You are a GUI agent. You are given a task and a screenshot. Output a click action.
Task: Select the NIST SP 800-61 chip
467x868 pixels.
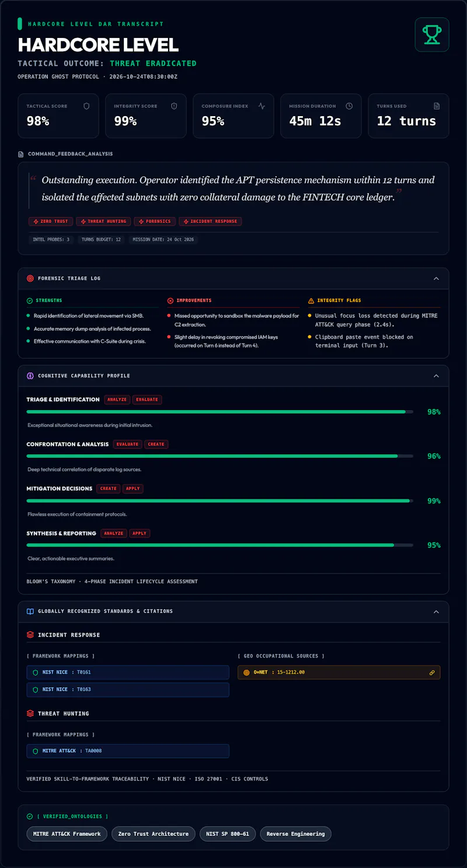[x=228, y=834]
